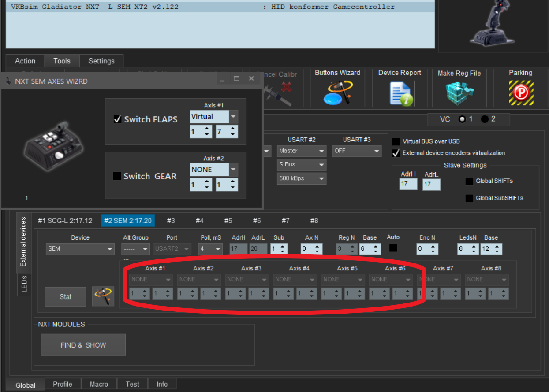
Task: Select the #8 device tab
Action: tap(314, 221)
